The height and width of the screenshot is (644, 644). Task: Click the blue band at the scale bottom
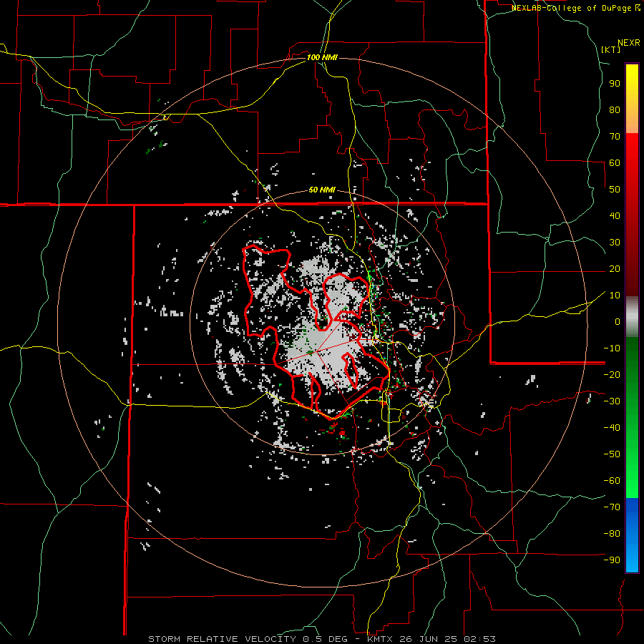[x=632, y=535]
